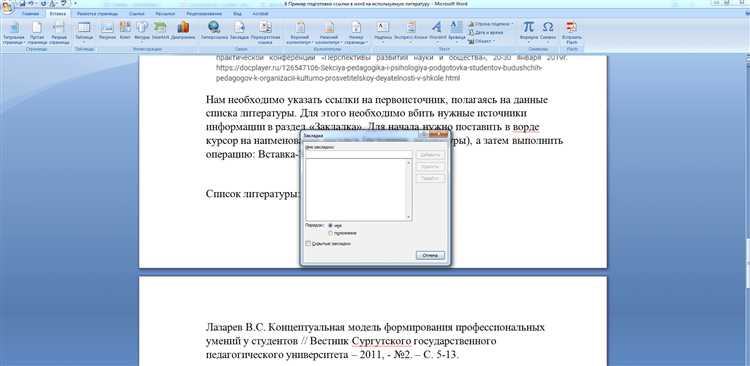The image size is (750, 366).
Task: Select the Bookmark (Закладка) ribbon icon
Action: 239,31
